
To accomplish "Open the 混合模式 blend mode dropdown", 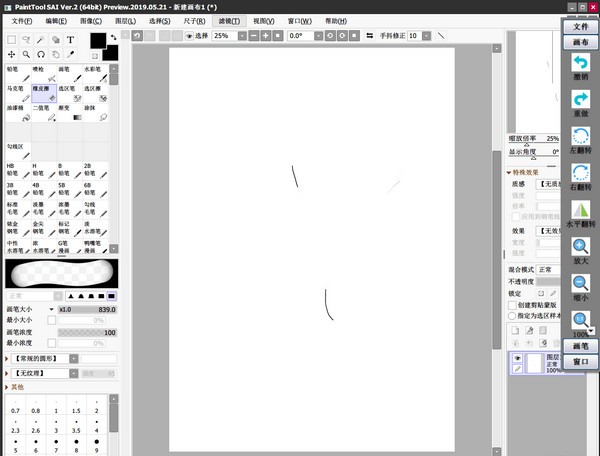I will click(548, 270).
